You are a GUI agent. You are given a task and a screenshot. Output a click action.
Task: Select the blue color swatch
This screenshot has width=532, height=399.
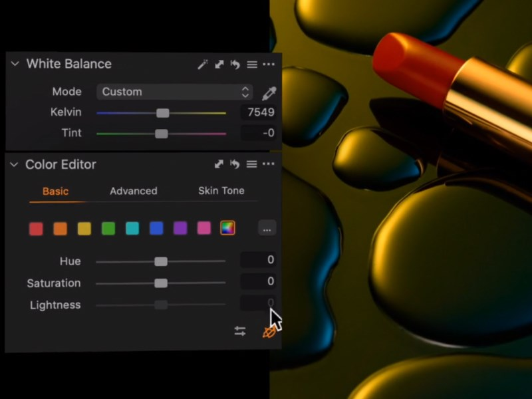coord(156,228)
